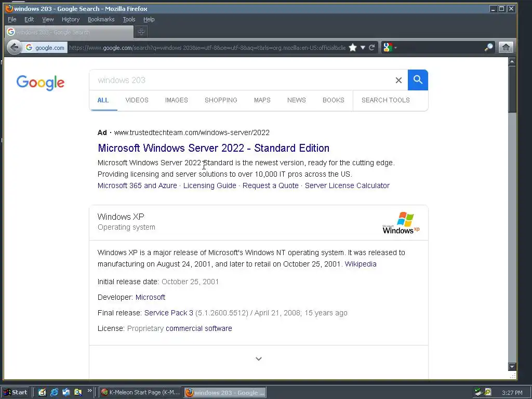Viewport: 532px width, 399px height.
Task: Click the address bar URL text
Action: pyautogui.click(x=207, y=48)
